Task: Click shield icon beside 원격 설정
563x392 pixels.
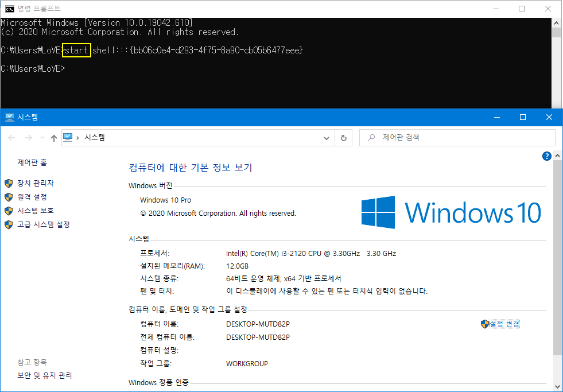Action: click(x=9, y=197)
